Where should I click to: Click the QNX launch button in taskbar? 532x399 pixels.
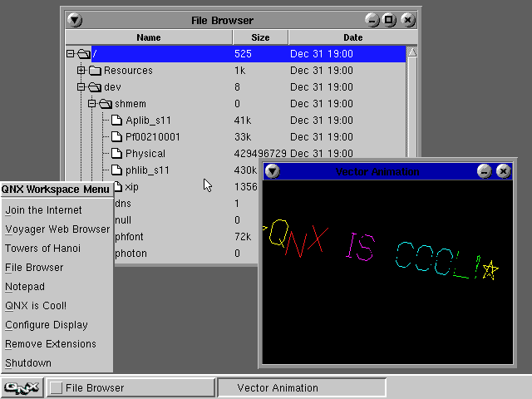click(22, 387)
